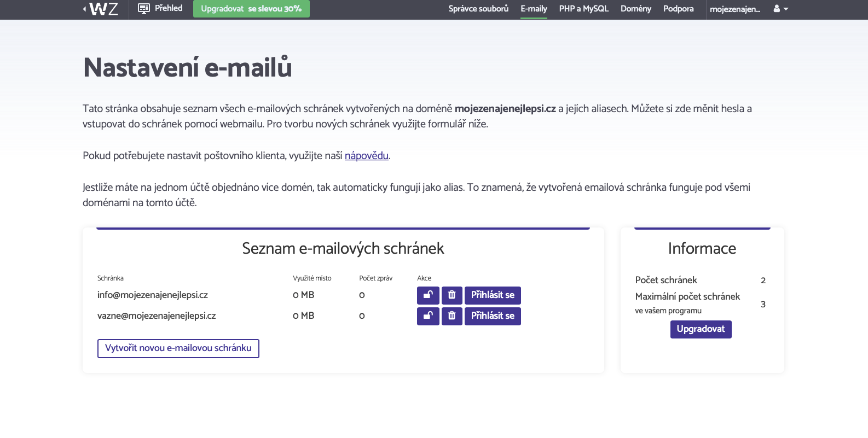Image resolution: width=868 pixels, height=438 pixels.
Task: Click the user profile icon in the header
Action: [777, 9]
